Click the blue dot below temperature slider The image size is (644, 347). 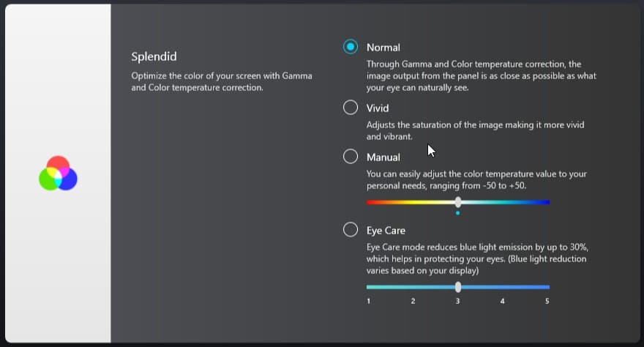click(x=458, y=212)
